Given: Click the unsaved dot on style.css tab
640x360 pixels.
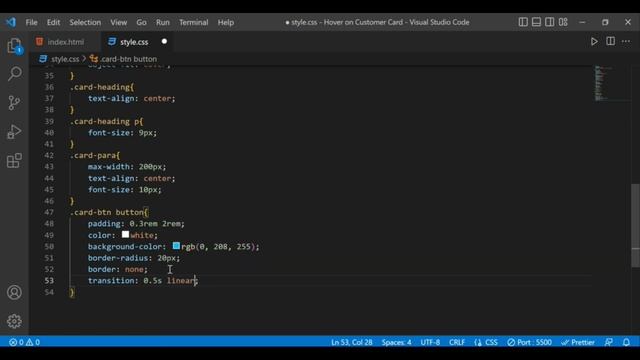Looking at the screenshot, I should [164, 41].
